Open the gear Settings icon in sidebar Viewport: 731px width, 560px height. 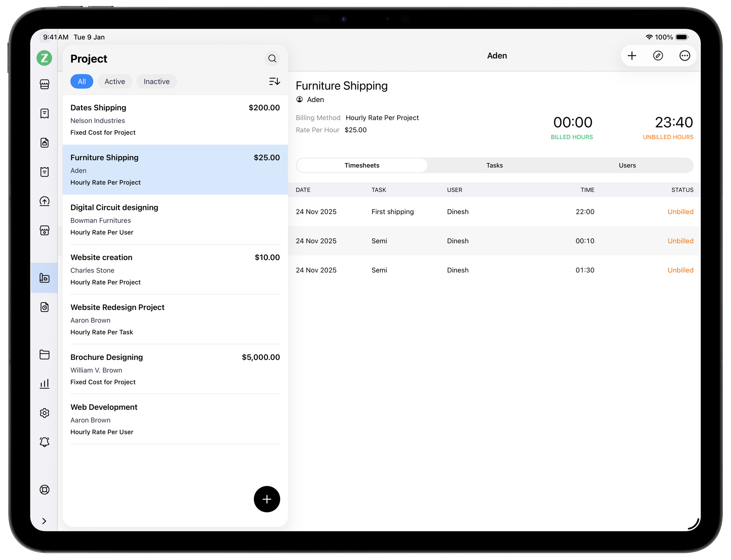click(44, 413)
